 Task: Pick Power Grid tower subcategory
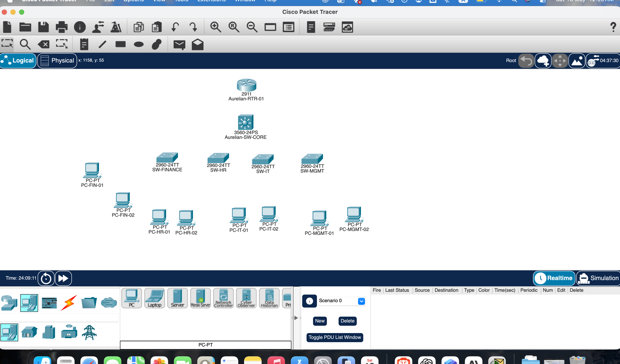89,333
